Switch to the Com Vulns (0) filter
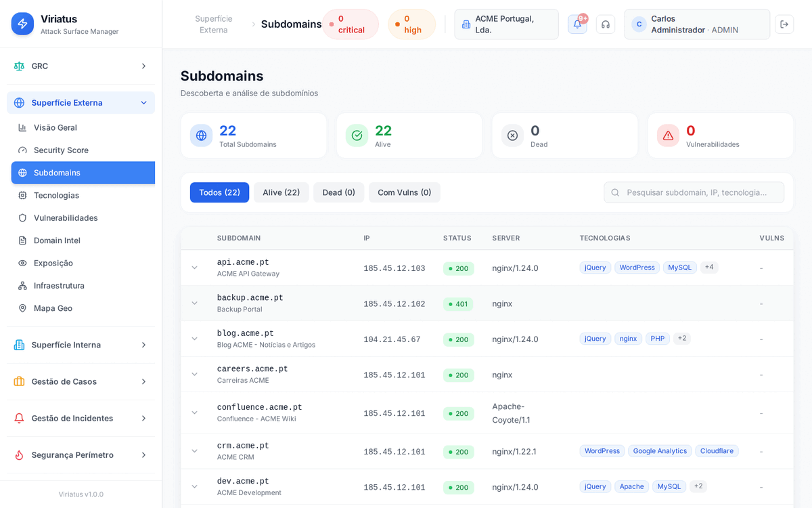The width and height of the screenshot is (812, 508). click(404, 192)
